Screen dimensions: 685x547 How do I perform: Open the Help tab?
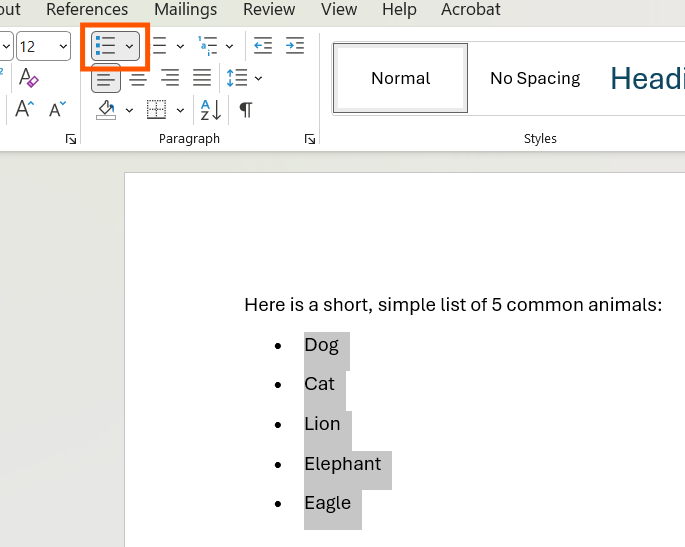pyautogui.click(x=399, y=9)
